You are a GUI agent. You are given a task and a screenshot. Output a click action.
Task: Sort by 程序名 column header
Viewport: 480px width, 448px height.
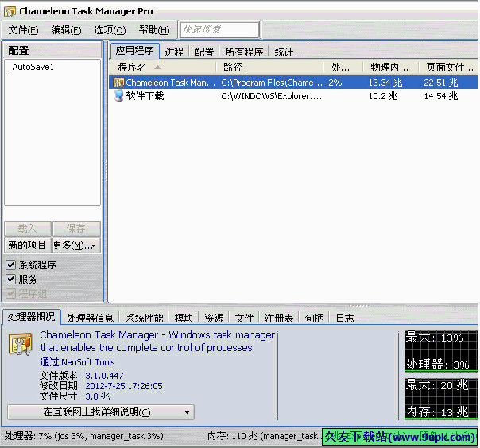coord(162,67)
